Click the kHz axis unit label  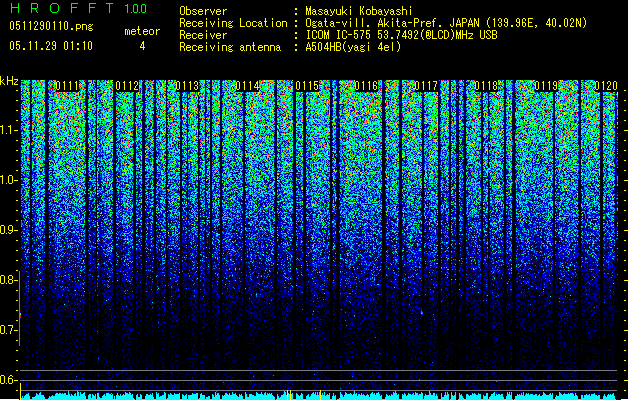[9, 81]
